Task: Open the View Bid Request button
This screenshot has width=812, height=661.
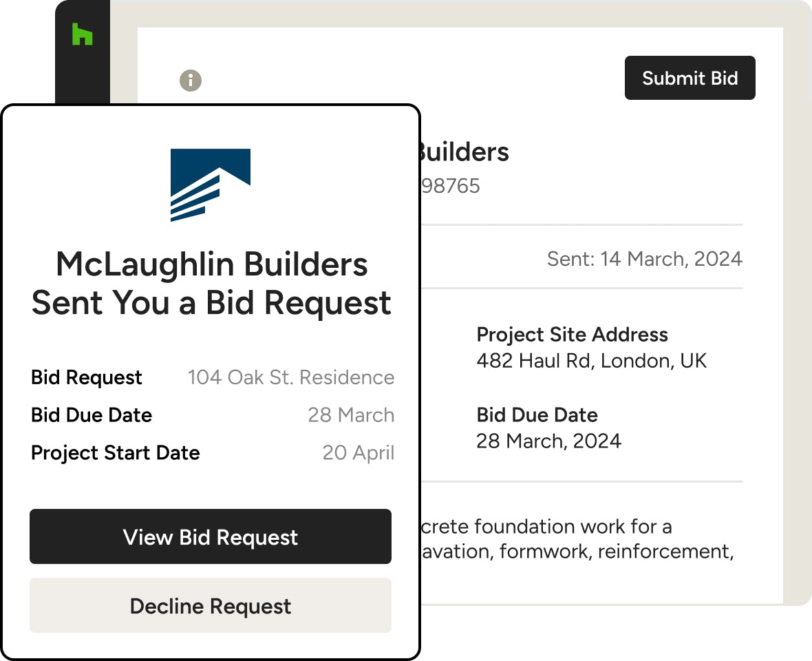Action: pyautogui.click(x=211, y=537)
